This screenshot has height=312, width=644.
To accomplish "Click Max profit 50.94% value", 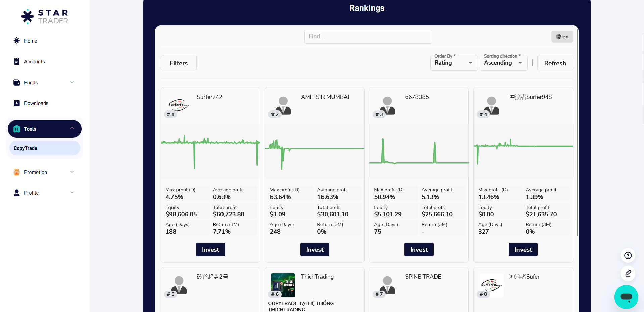I will point(384,197).
